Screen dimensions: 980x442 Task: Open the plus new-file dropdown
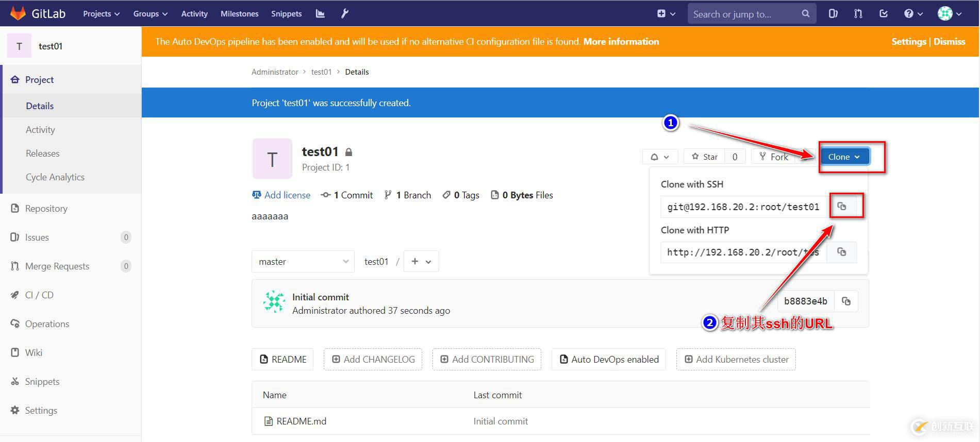[421, 261]
